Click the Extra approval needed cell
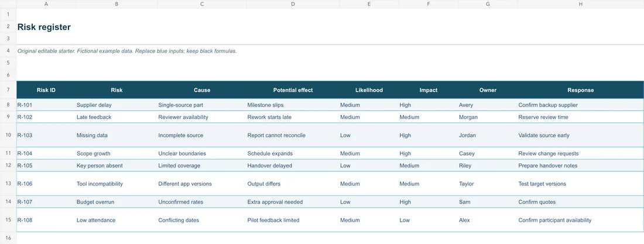 pyautogui.click(x=293, y=202)
